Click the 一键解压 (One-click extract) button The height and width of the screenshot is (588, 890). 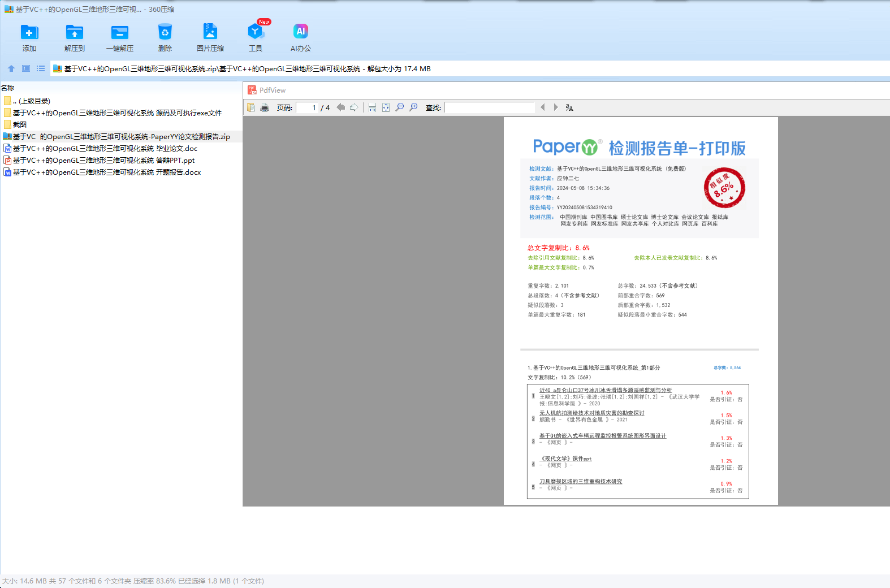120,37
